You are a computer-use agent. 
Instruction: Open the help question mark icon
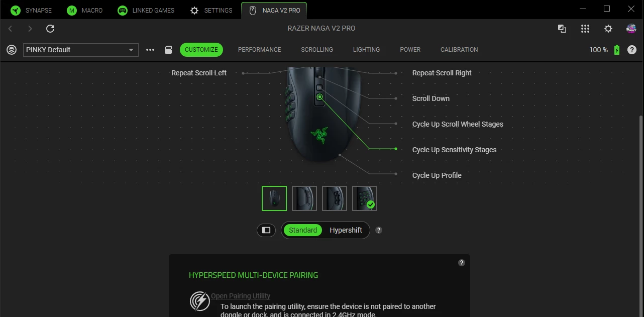(x=632, y=50)
